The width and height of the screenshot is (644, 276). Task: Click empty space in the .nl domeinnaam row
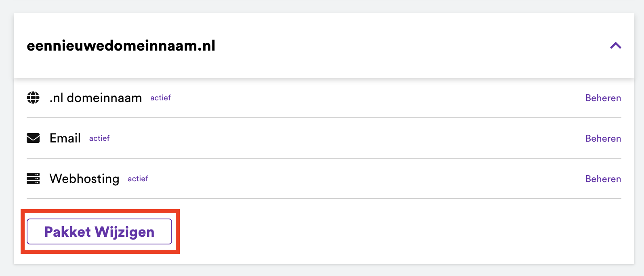[364, 98]
